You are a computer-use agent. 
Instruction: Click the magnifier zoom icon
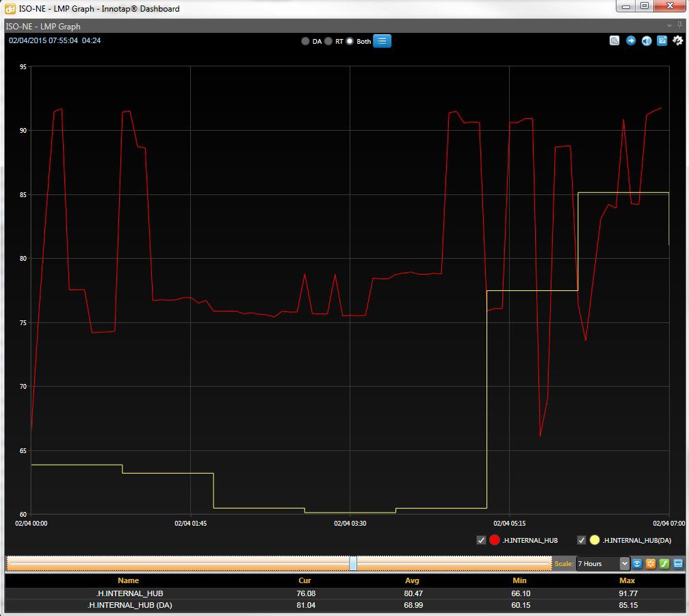tap(614, 41)
